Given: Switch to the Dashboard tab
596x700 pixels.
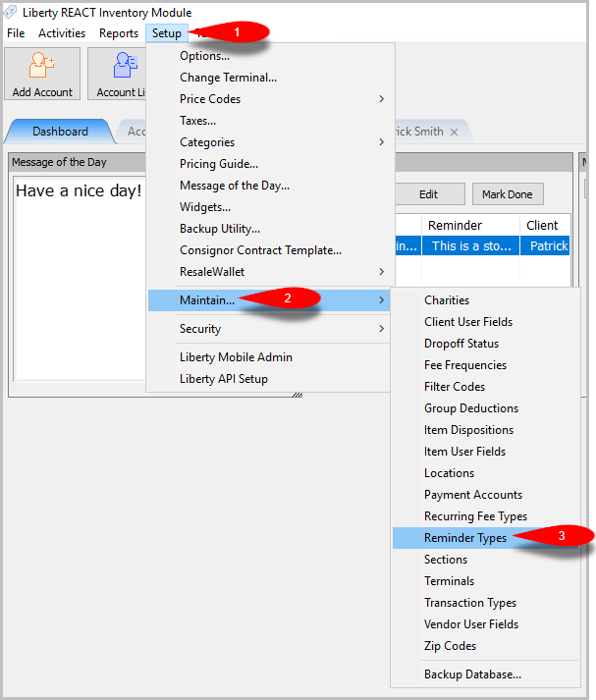Looking at the screenshot, I should point(60,132).
